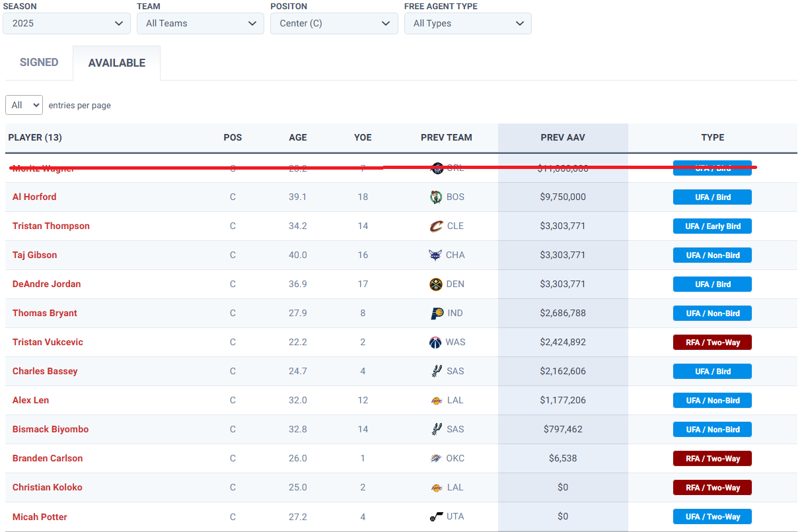Click Bismack Biyombo's UFA / Non-Bird badge
This screenshot has width=804, height=532.
click(x=712, y=429)
